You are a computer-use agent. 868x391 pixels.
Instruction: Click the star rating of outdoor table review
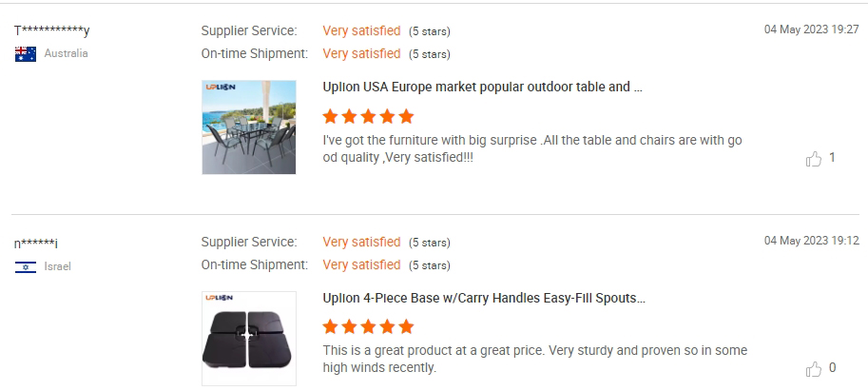coord(368,117)
